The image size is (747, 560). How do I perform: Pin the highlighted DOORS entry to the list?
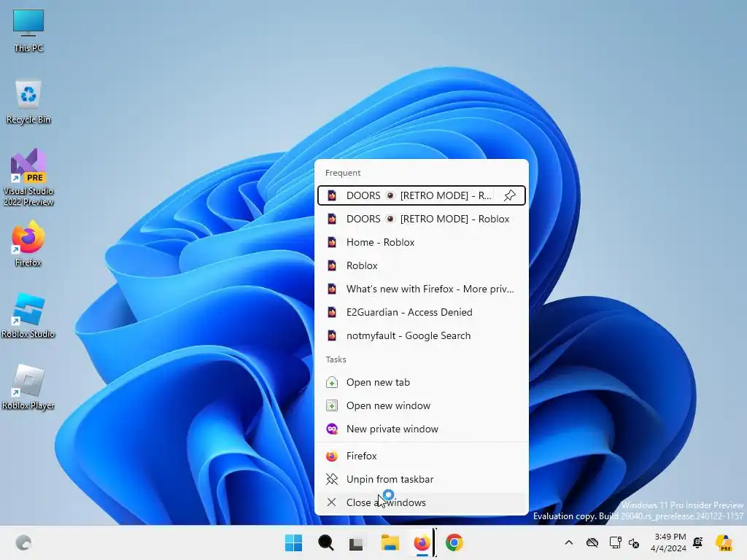(x=510, y=195)
